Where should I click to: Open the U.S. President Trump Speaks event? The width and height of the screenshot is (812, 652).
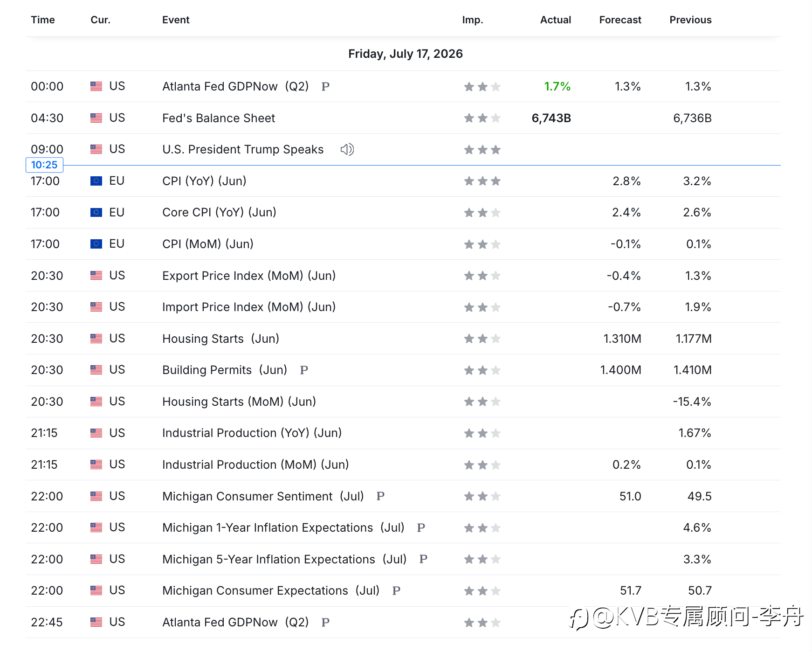(243, 149)
